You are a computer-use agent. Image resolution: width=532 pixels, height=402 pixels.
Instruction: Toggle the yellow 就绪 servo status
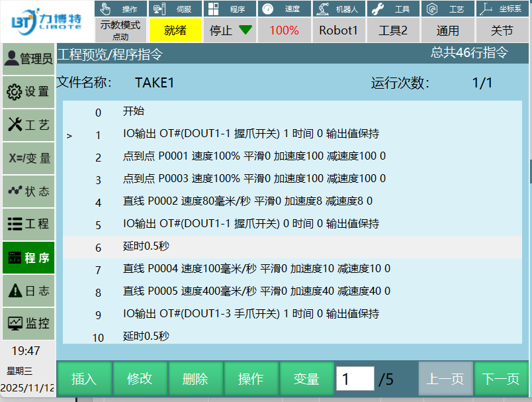175,30
